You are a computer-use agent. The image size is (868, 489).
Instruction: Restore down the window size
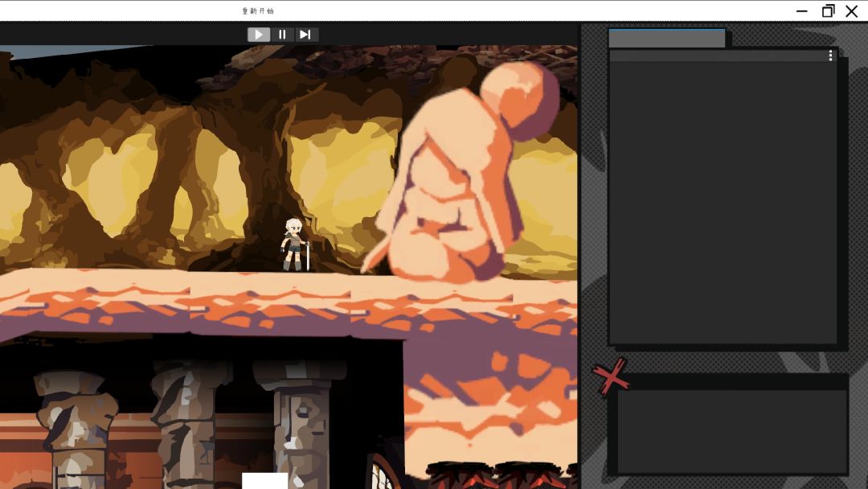[828, 11]
